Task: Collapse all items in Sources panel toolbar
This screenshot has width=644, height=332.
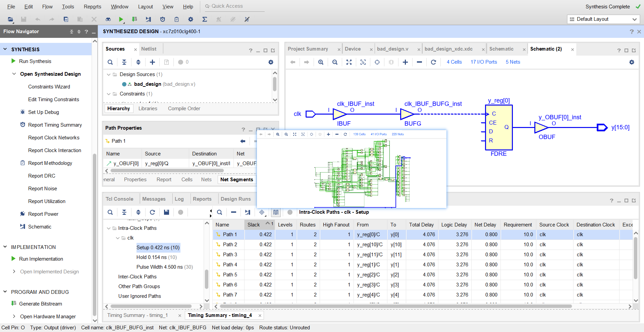Action: pos(124,62)
